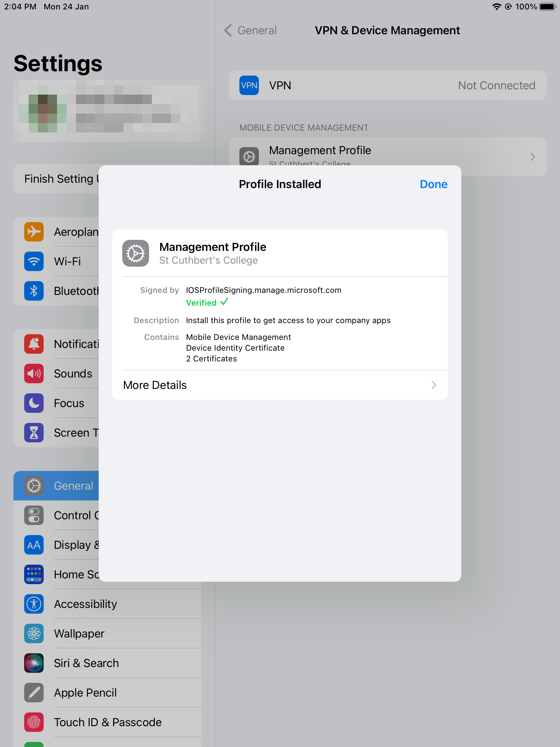Select Siri & Search in the sidebar
The image size is (560, 747).
pyautogui.click(x=107, y=663)
